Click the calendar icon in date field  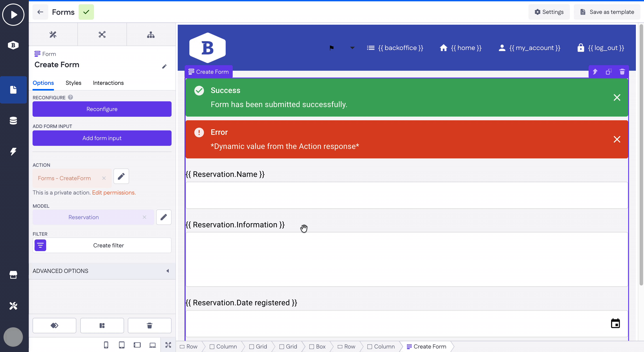click(615, 323)
